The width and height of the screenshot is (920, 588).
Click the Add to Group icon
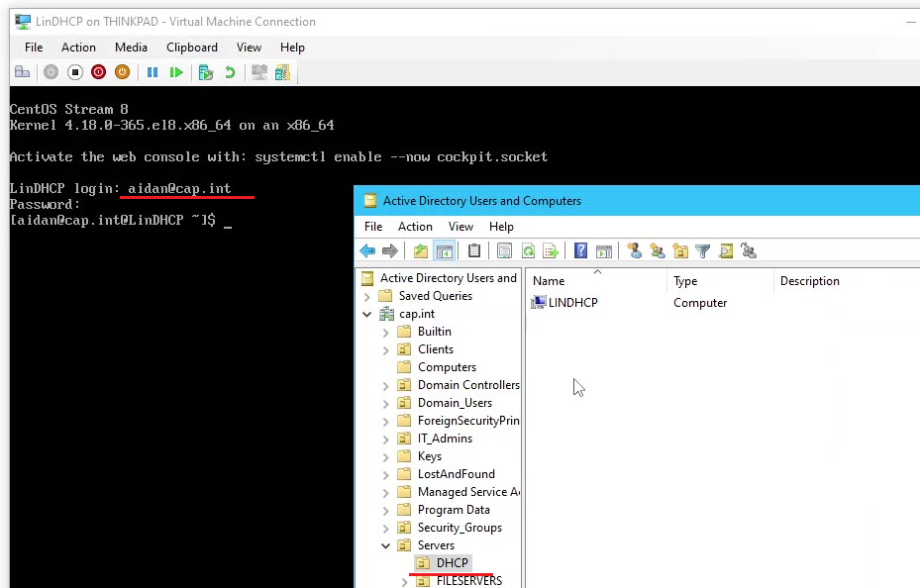pyautogui.click(x=749, y=250)
